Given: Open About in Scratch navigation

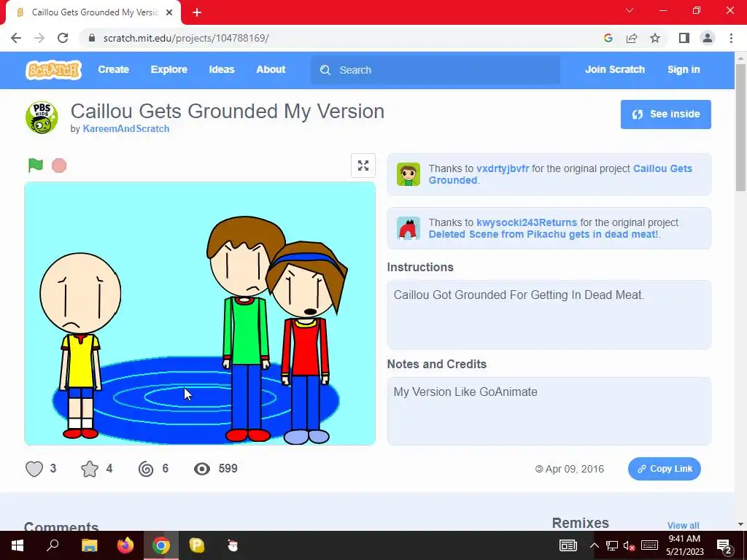Looking at the screenshot, I should (x=271, y=69).
